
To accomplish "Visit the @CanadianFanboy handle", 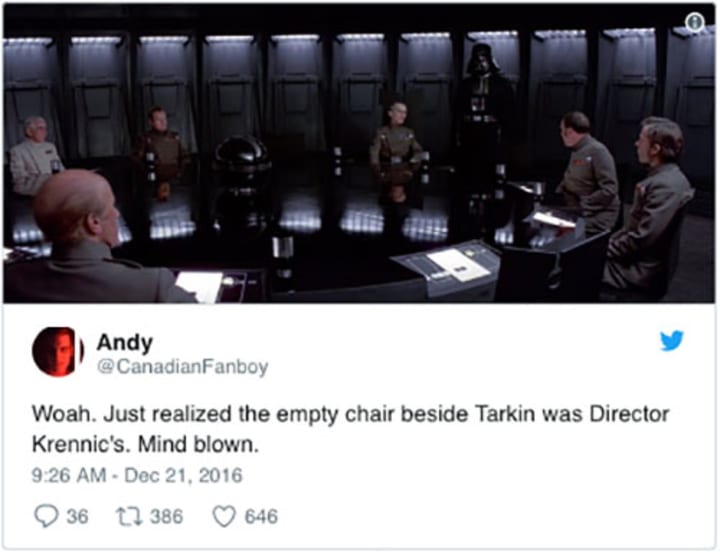I will 183,367.
